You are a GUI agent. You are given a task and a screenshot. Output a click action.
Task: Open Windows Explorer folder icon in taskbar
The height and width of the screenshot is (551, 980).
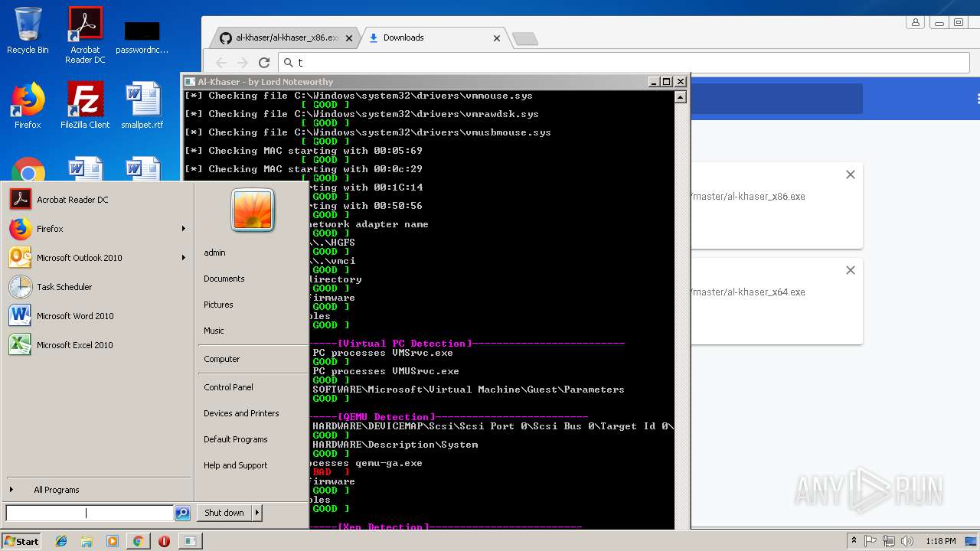[87, 541]
